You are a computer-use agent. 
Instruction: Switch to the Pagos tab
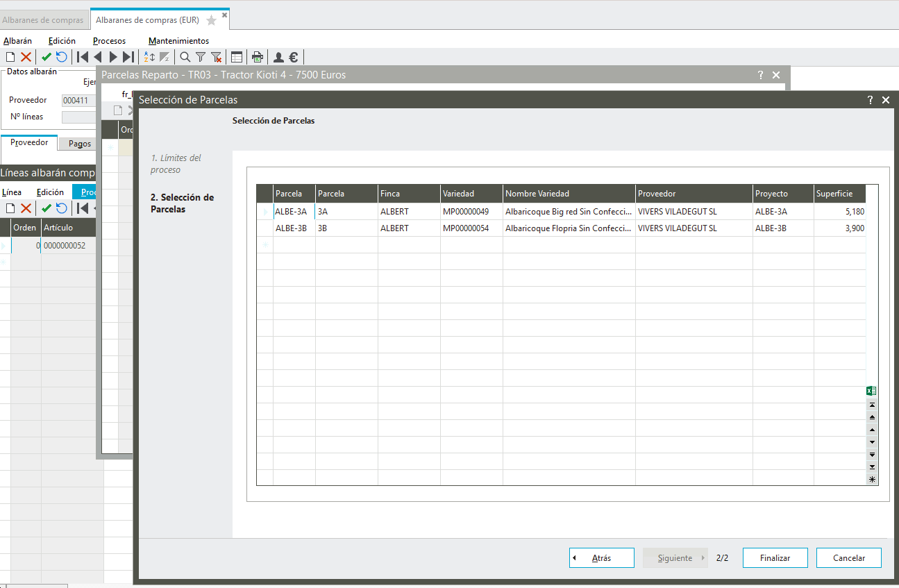click(x=80, y=144)
